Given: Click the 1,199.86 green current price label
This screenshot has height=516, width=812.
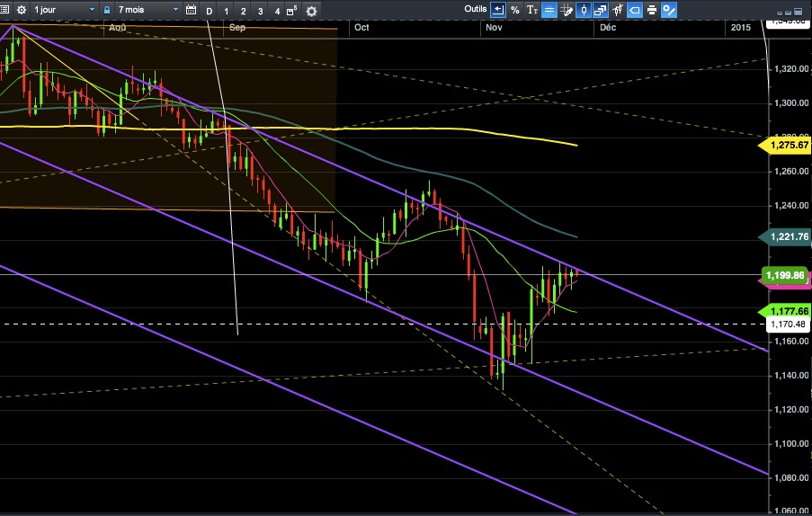Looking at the screenshot, I should [785, 275].
